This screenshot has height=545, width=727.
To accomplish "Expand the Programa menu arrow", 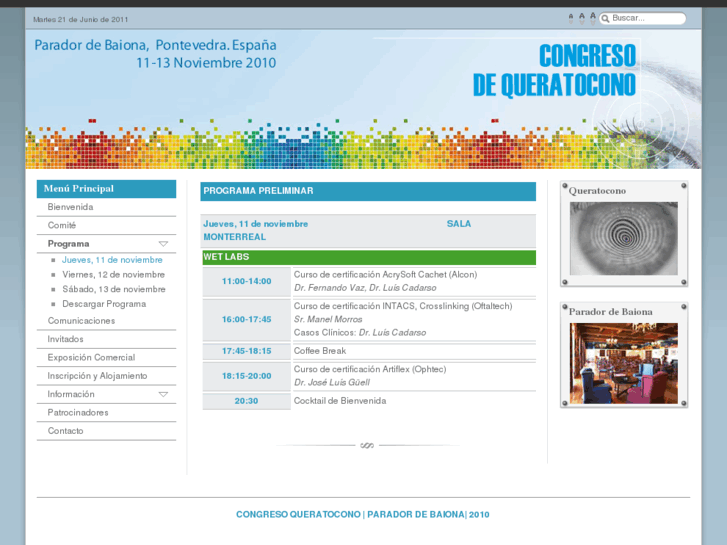I will (x=163, y=244).
